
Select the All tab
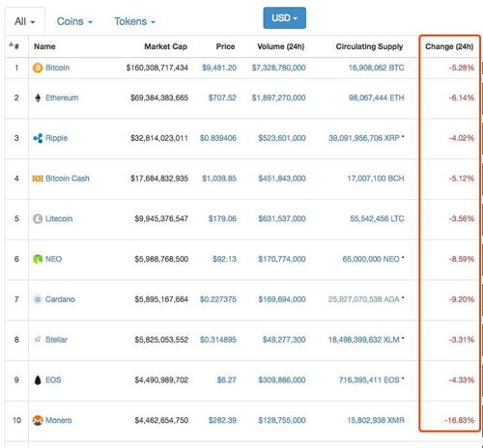(x=25, y=21)
